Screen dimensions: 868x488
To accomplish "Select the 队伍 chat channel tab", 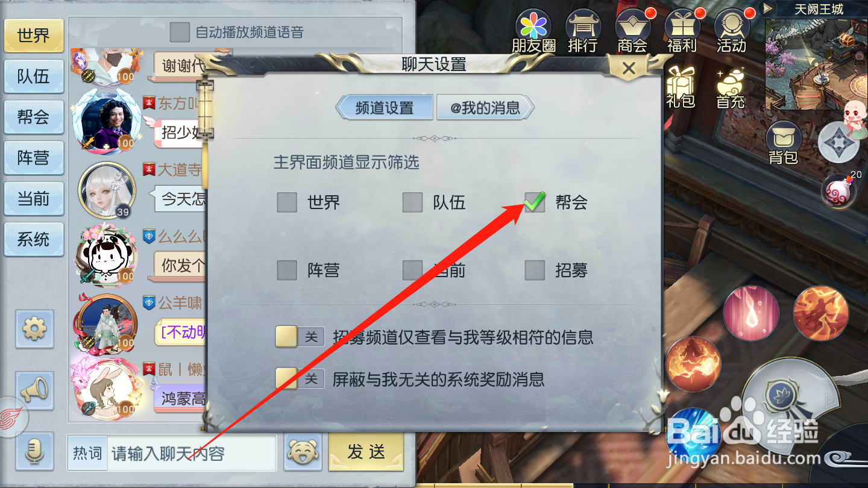I will pyautogui.click(x=34, y=77).
